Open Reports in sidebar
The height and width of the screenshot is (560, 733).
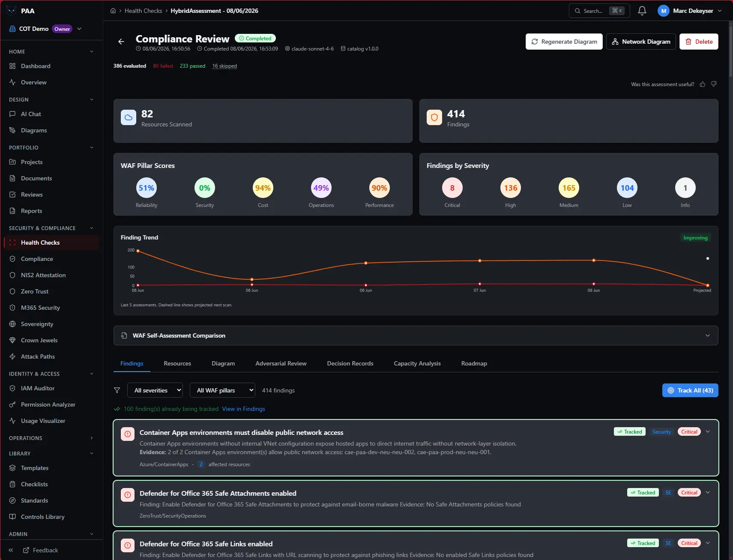[x=51, y=211]
